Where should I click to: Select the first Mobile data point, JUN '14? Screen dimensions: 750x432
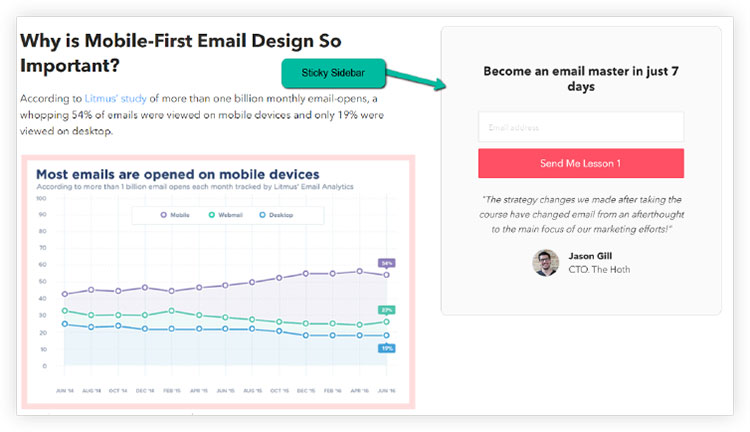click(65, 294)
